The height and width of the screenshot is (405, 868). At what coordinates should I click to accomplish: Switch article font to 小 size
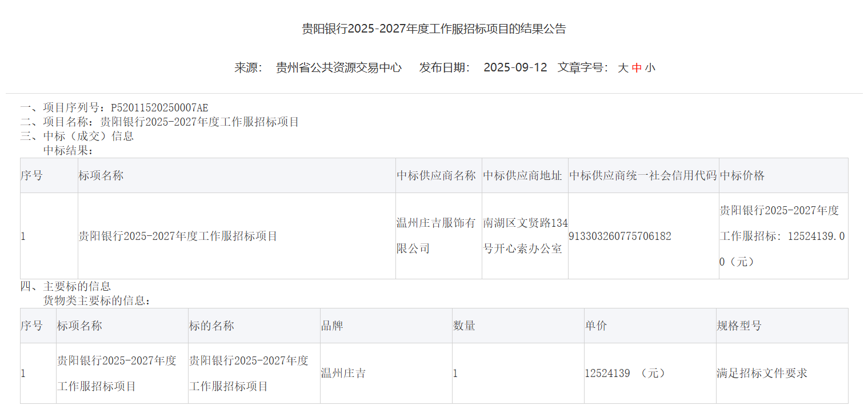650,68
